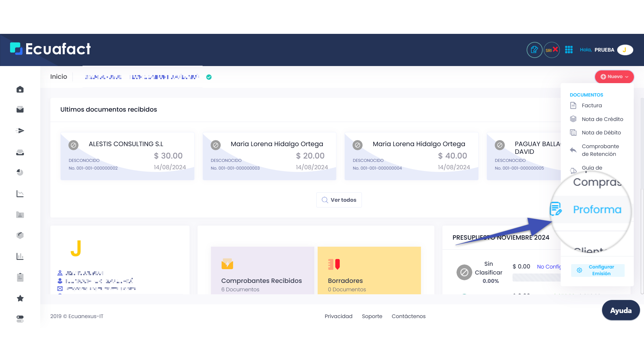Open the apps grid icon in header

coord(569,50)
